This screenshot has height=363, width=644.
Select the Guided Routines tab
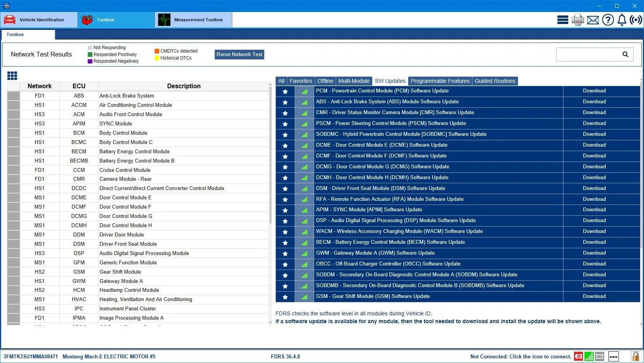(x=495, y=81)
